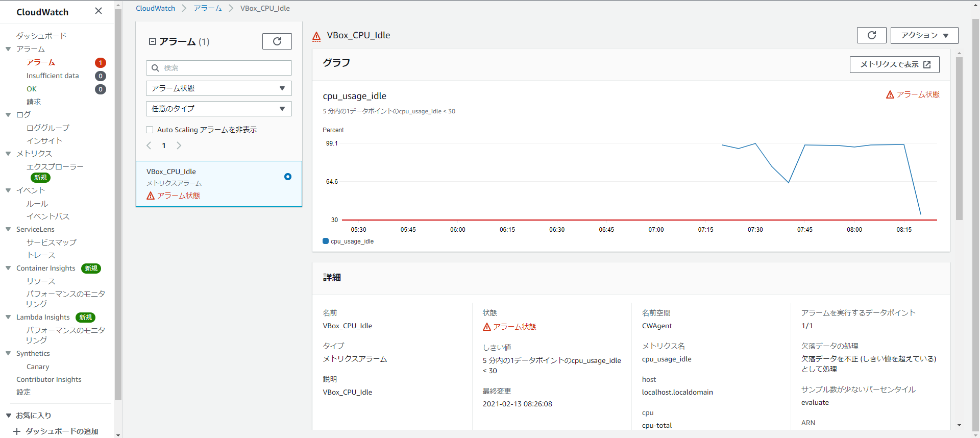Refresh the VBox_CPU_Idle alarm details

pos(871,35)
